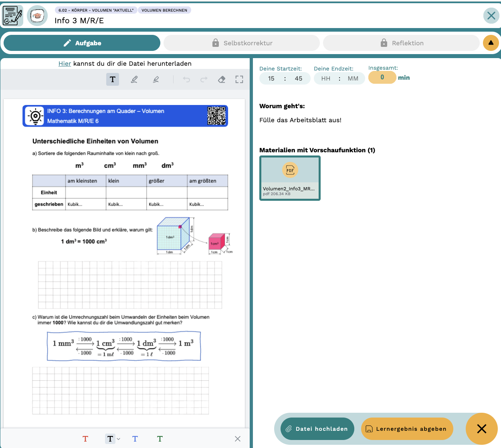
Task: Edit the start time hours field
Action: [271, 79]
